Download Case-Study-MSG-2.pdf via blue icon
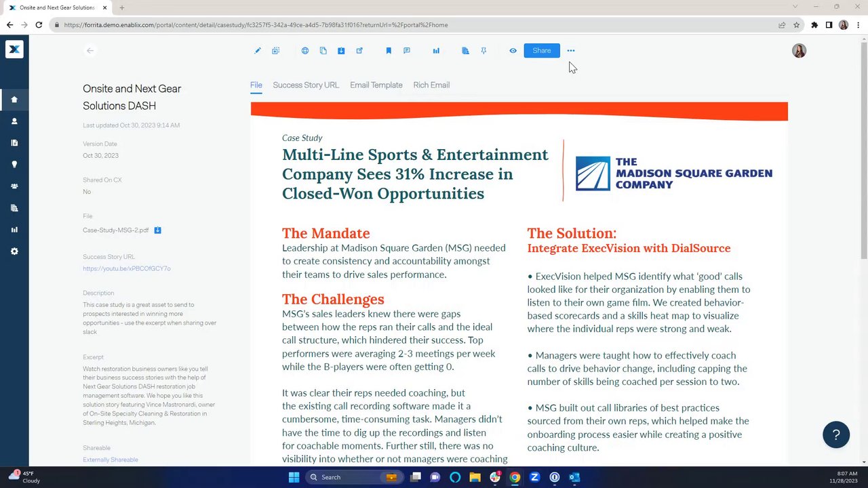 [157, 230]
